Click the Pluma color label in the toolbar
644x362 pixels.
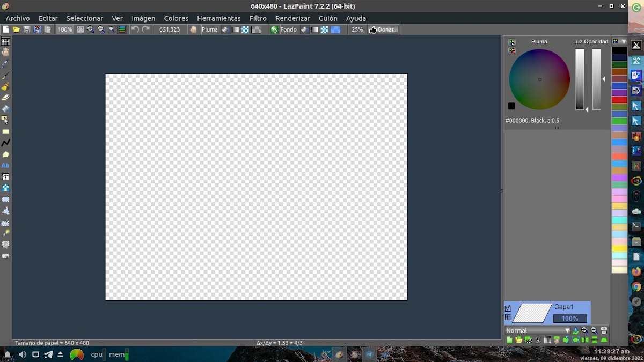click(210, 29)
